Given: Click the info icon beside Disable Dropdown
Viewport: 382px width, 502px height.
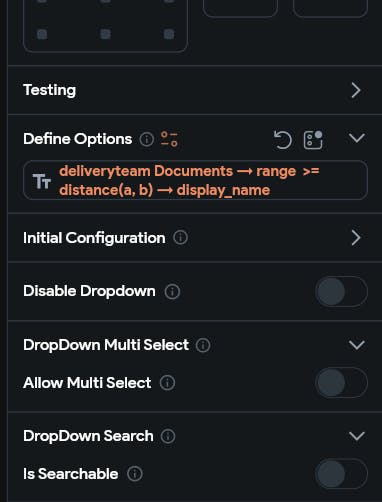Looking at the screenshot, I should pos(172,291).
